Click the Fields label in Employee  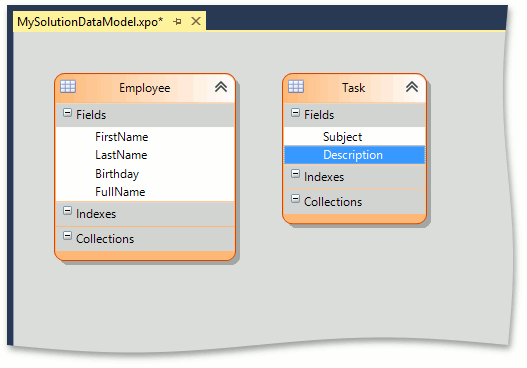pos(91,115)
